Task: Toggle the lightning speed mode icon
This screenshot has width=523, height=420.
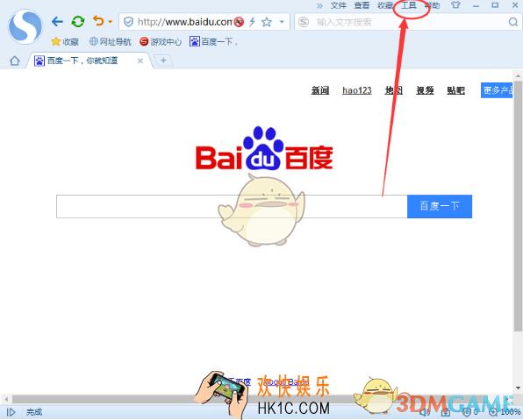Action: tap(252, 22)
